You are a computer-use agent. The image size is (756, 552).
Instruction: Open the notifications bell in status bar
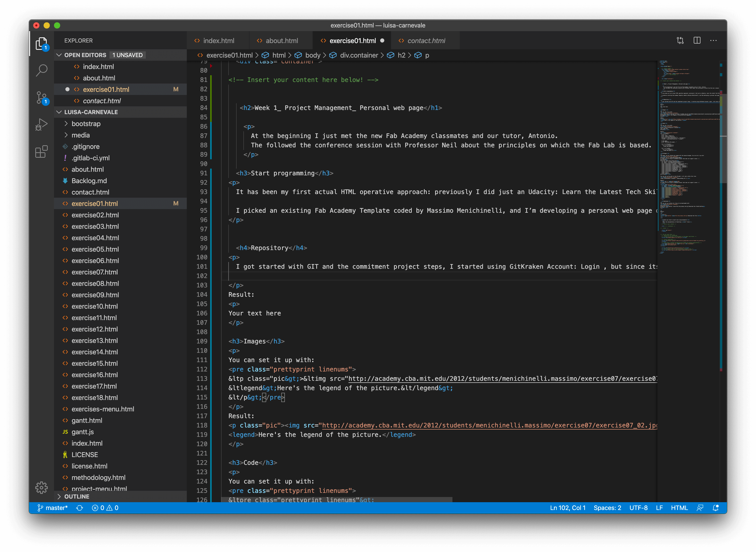(716, 508)
